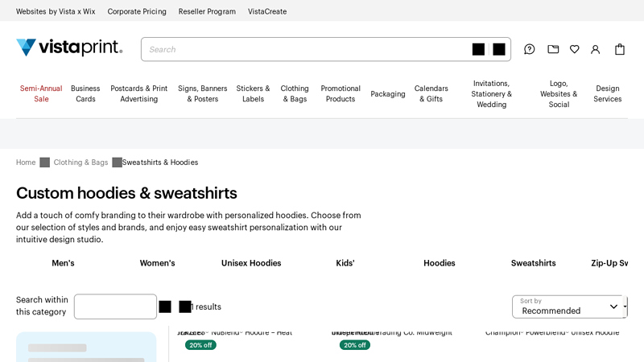The height and width of the screenshot is (362, 644).
Task: Open the account user icon
Action: (x=595, y=49)
